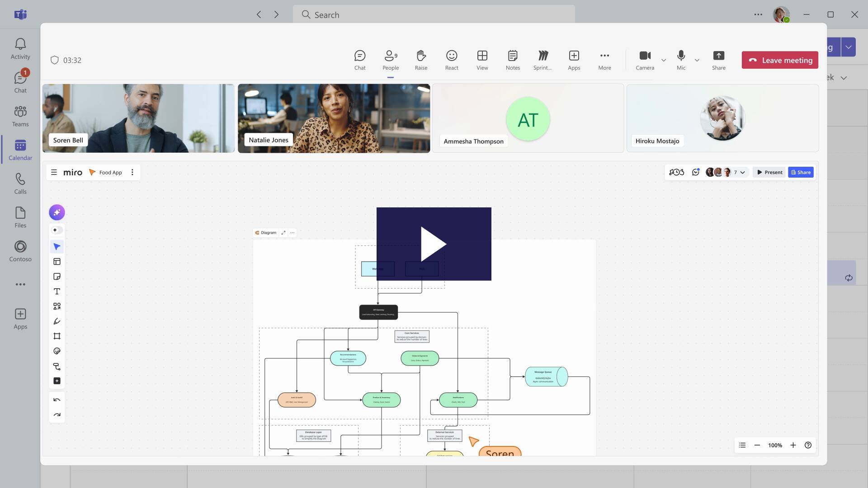Toggle the Miro toolbar plus switch
The height and width of the screenshot is (488, 868).
(57, 230)
